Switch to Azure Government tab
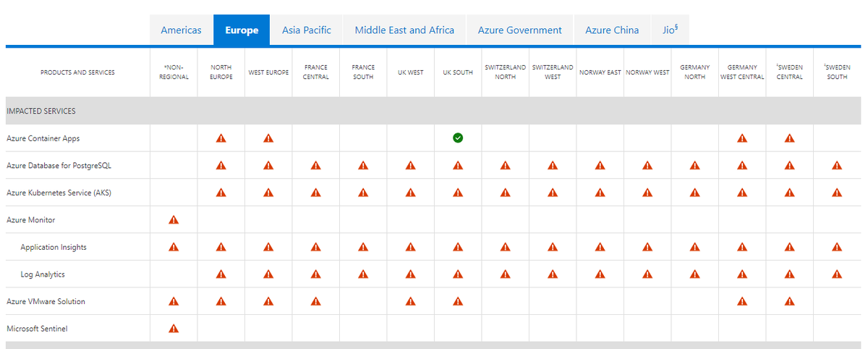The width and height of the screenshot is (868, 349). 520,30
